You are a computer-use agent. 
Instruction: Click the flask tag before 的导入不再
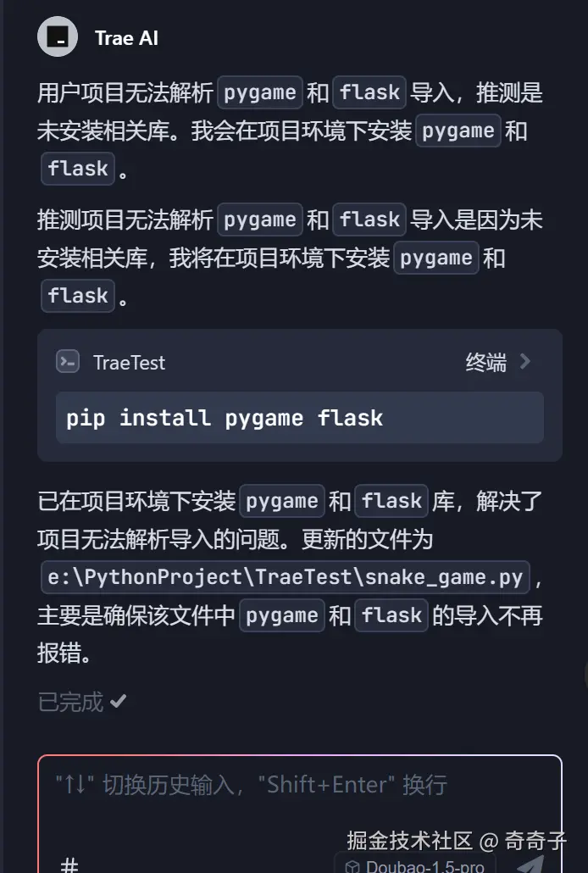pos(391,615)
